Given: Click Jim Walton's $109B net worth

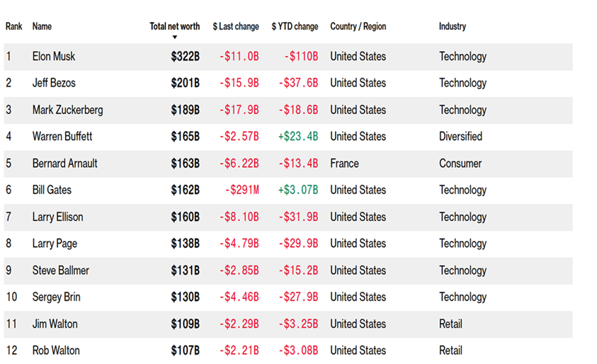Looking at the screenshot, I should (x=185, y=324).
